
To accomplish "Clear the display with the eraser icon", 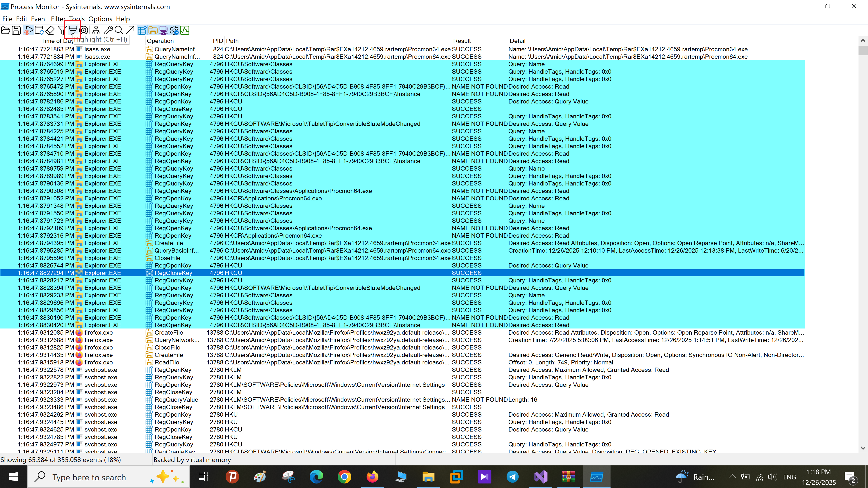I will coord(50,30).
